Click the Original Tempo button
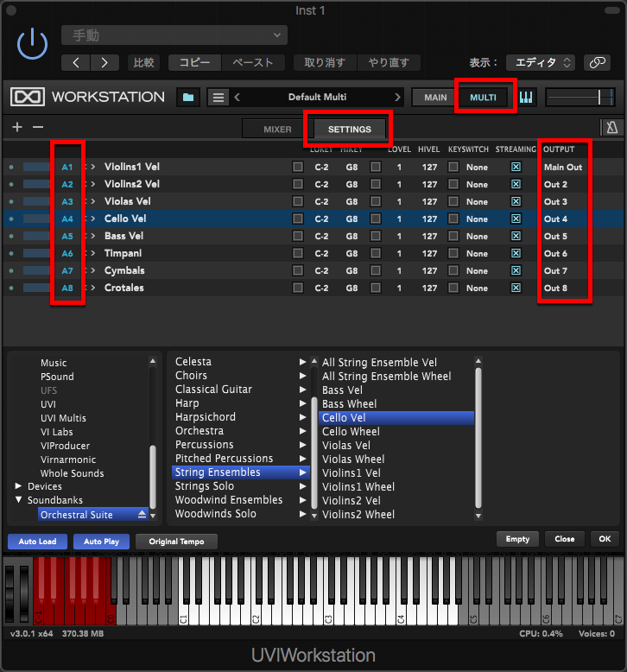Screen dimensions: 627x672 (x=176, y=542)
